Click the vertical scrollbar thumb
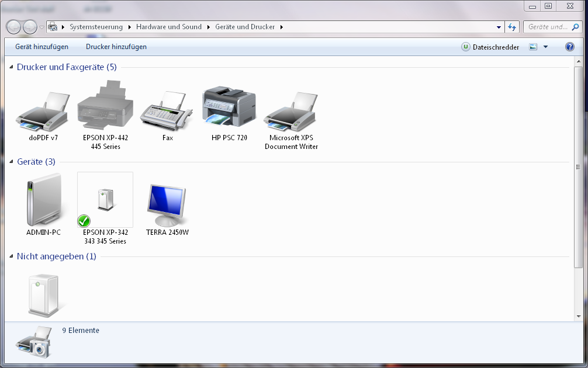This screenshot has width=588, height=368. coord(578,167)
